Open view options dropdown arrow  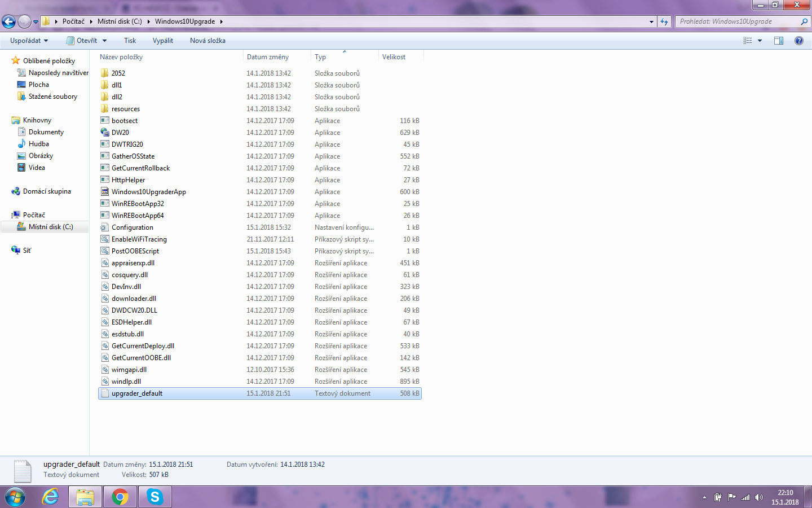[760, 41]
